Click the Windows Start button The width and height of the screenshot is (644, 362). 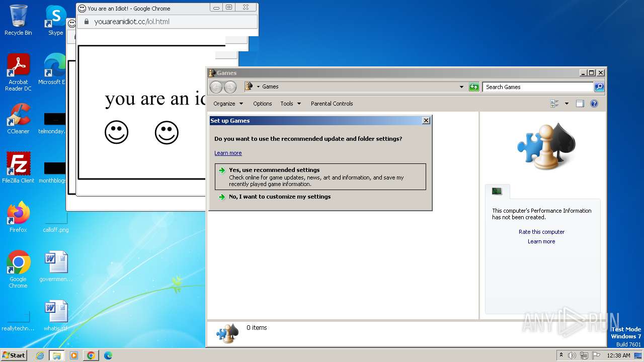point(14,355)
